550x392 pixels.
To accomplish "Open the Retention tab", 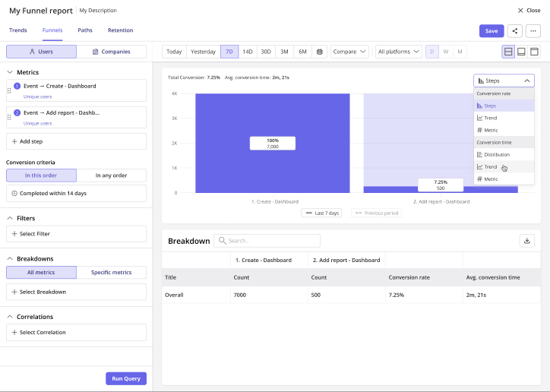I will (x=120, y=30).
